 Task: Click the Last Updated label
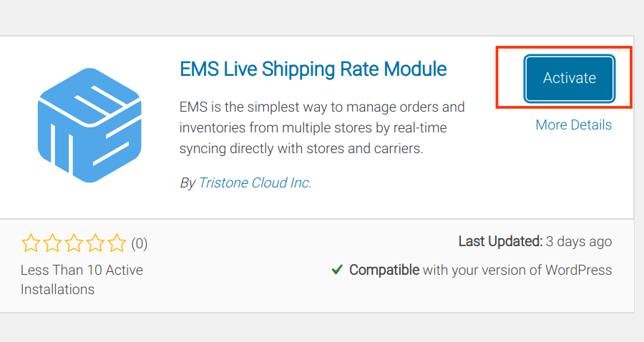pos(501,241)
